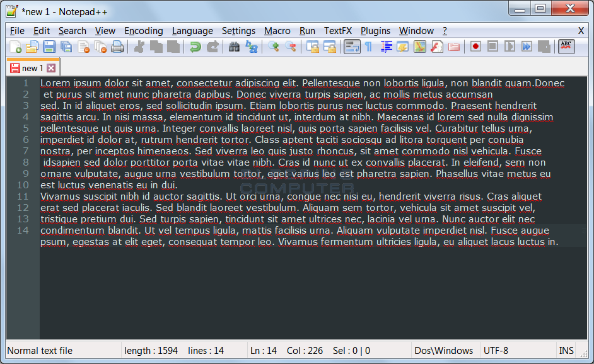The width and height of the screenshot is (594, 364).
Task: Start macro recording with the red record icon
Action: (475, 47)
